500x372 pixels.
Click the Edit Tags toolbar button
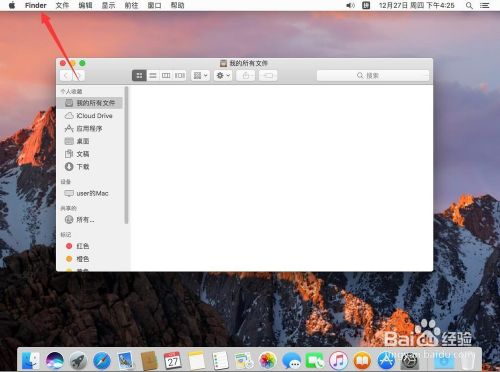tap(268, 76)
